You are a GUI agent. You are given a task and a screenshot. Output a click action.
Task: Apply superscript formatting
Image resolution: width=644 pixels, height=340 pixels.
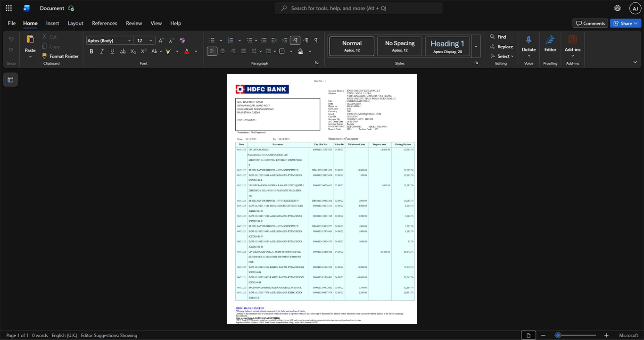point(144,51)
